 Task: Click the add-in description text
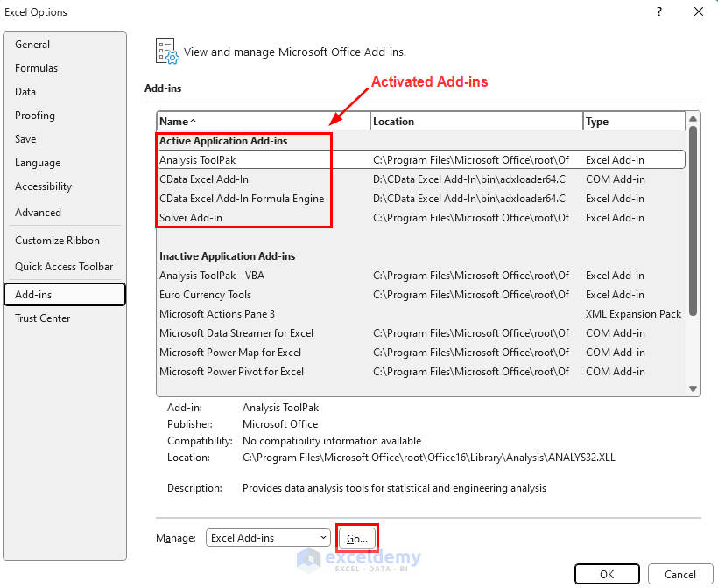click(x=394, y=488)
